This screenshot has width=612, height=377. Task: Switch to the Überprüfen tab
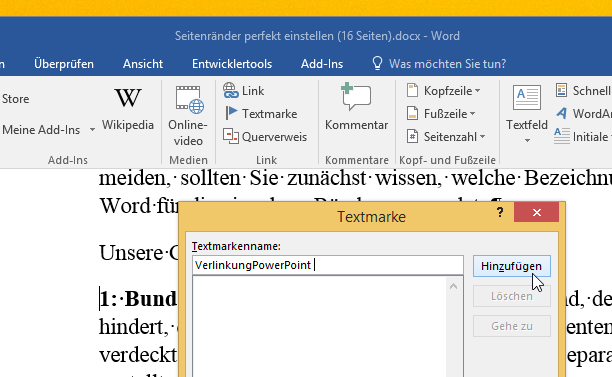(x=64, y=64)
